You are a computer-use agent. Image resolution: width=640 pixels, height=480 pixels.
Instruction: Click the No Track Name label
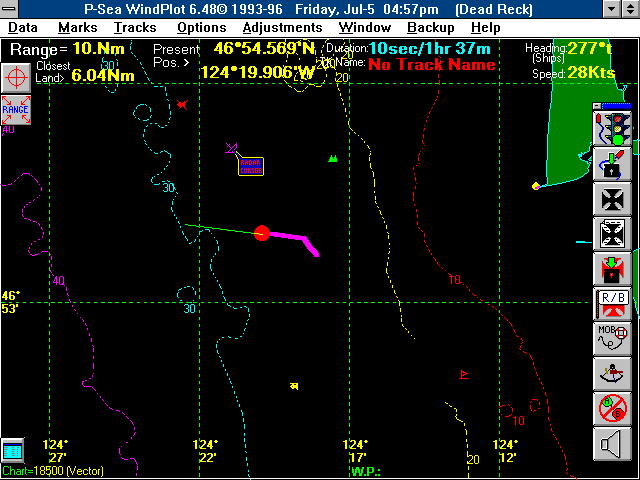point(432,64)
